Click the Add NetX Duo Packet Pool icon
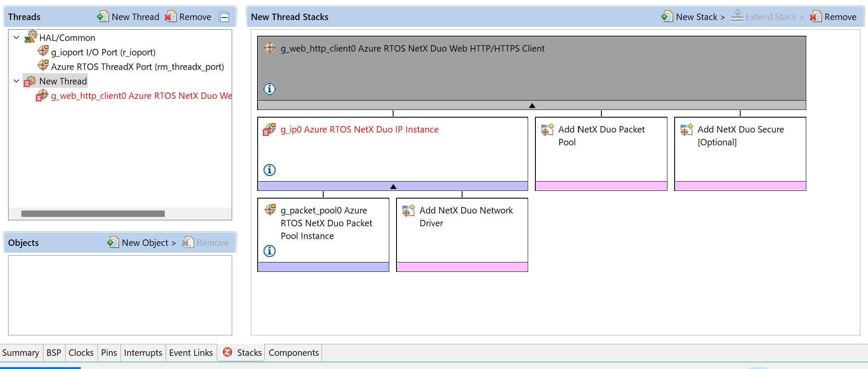The height and width of the screenshot is (369, 868). pyautogui.click(x=547, y=130)
